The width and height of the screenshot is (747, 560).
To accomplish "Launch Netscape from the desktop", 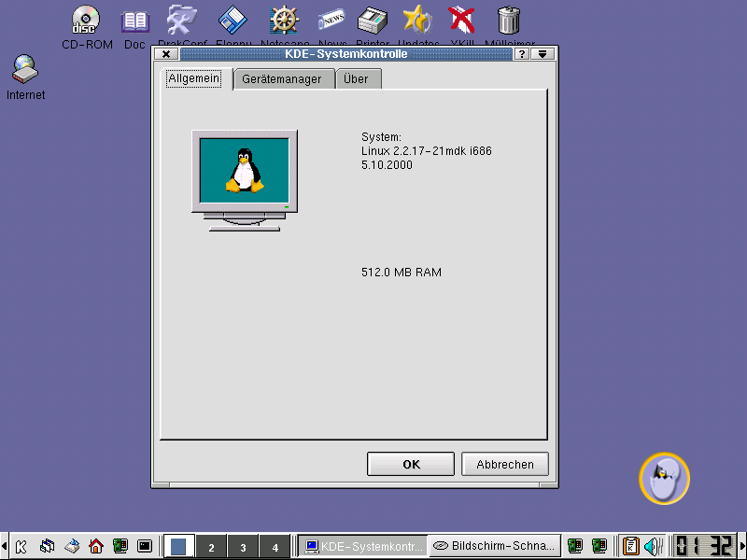I will [x=284, y=20].
